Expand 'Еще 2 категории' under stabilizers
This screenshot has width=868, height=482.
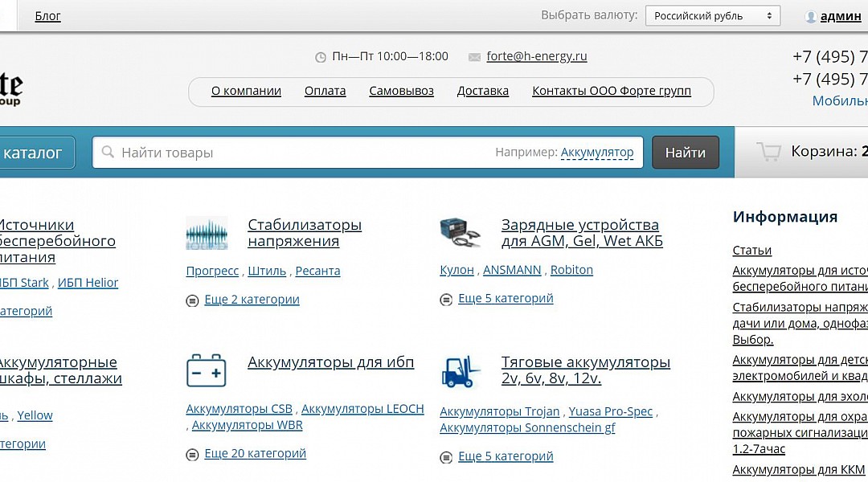(x=252, y=300)
